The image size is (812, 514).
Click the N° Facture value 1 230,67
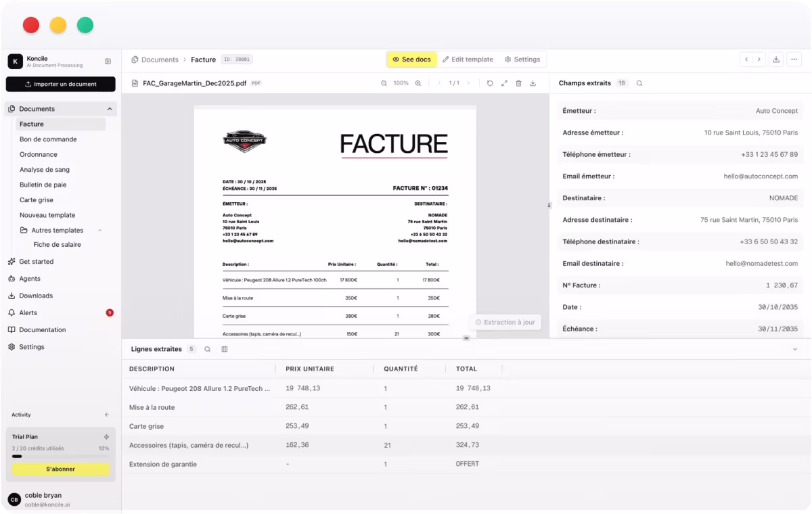(x=782, y=285)
